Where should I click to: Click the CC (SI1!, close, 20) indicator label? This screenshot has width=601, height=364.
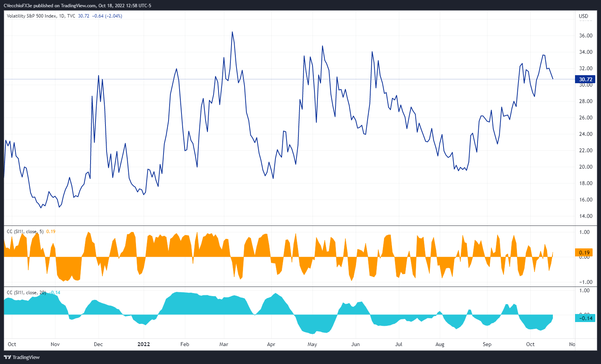click(26, 293)
